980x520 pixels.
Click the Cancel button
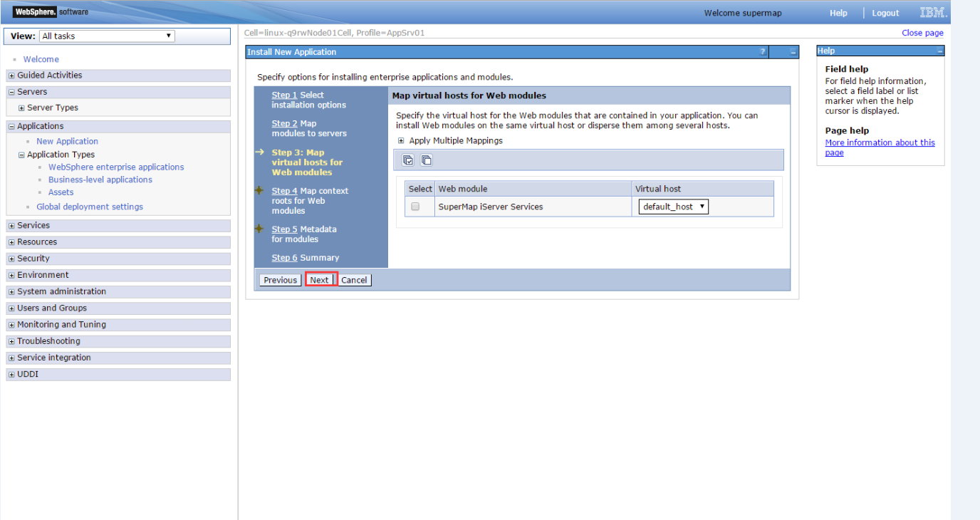pyautogui.click(x=354, y=280)
